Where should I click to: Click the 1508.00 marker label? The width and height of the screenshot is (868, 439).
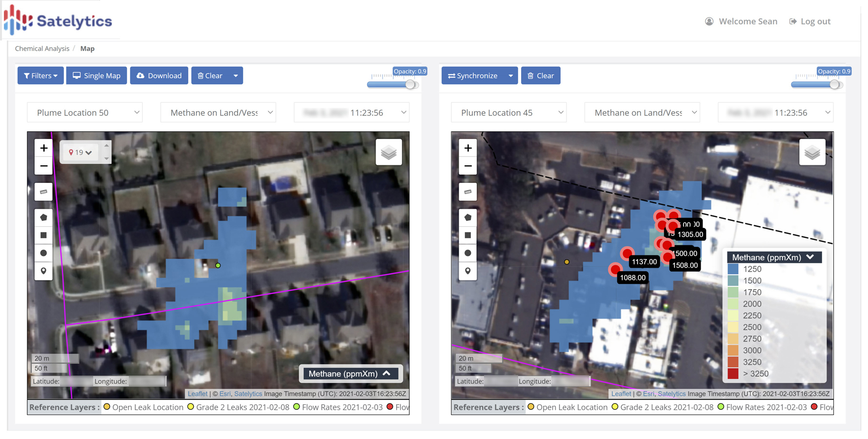(x=685, y=265)
